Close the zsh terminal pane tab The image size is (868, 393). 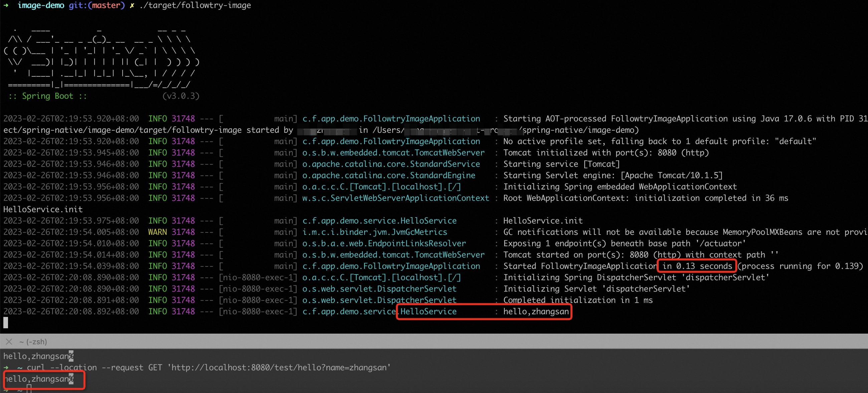tap(9, 342)
